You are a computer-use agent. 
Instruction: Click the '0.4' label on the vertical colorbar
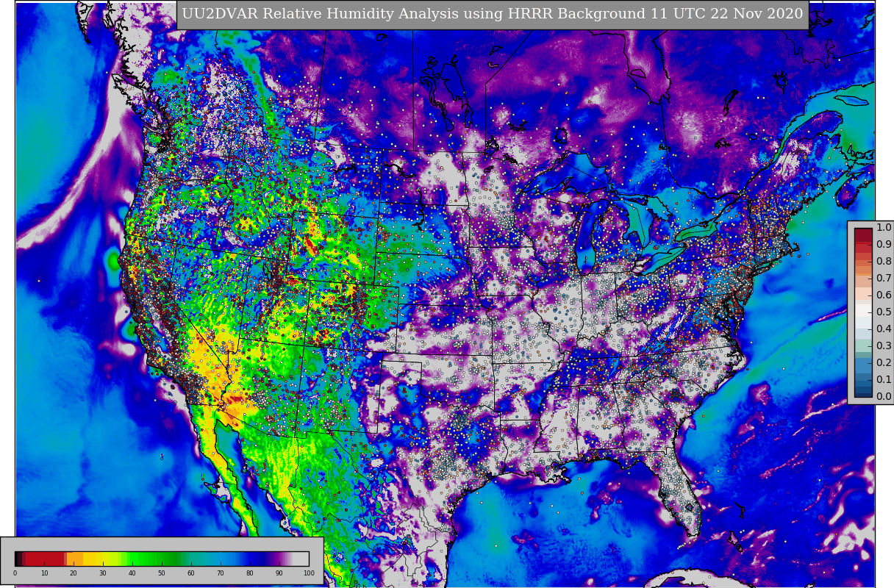pyautogui.click(x=884, y=329)
